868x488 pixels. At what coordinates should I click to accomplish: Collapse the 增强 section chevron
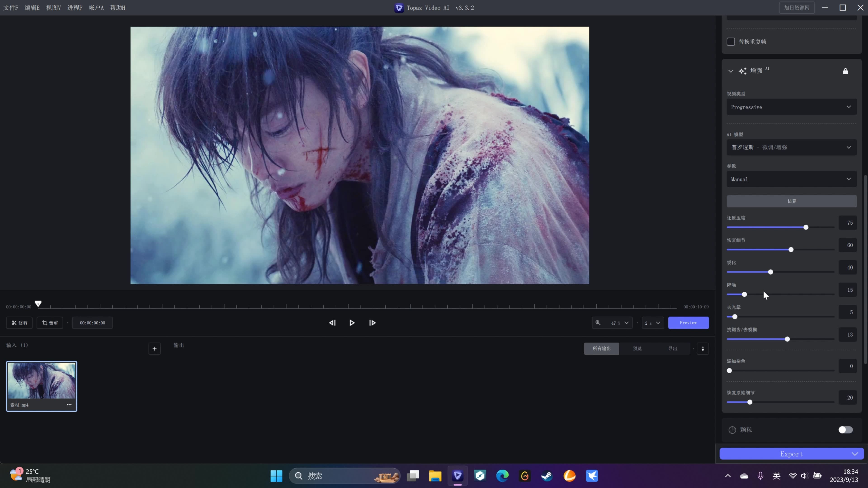(731, 71)
